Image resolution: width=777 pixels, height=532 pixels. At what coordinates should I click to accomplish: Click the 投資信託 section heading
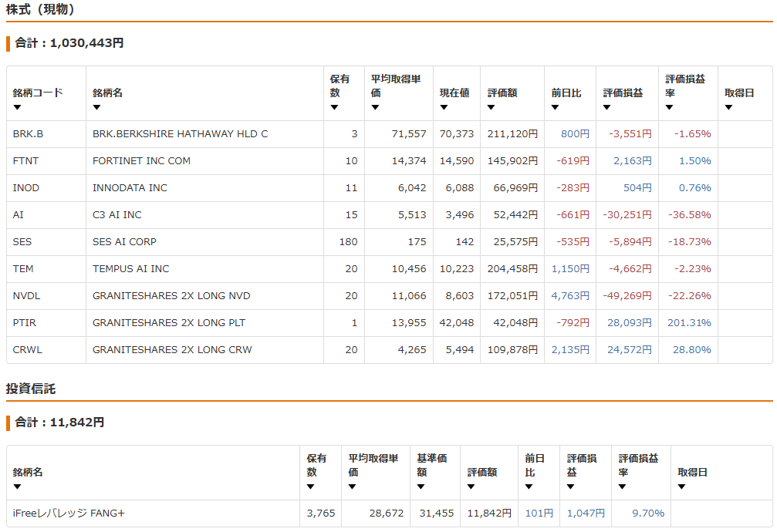pos(31,389)
